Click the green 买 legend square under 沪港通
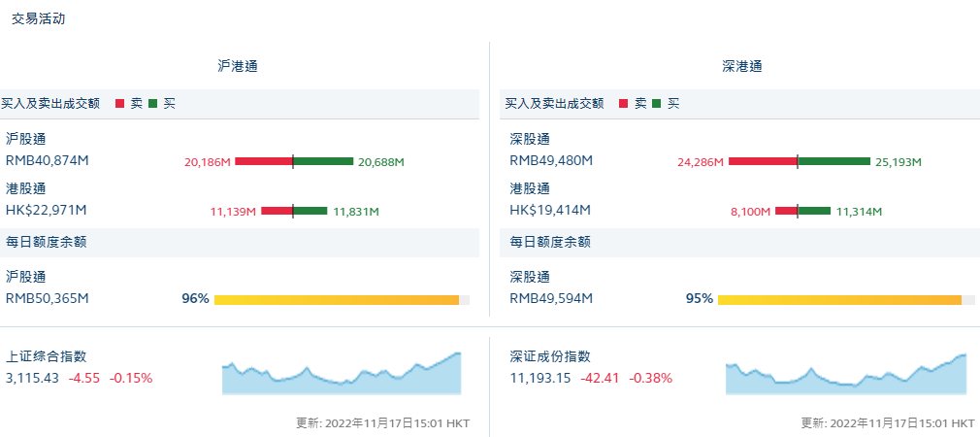 pyautogui.click(x=152, y=103)
